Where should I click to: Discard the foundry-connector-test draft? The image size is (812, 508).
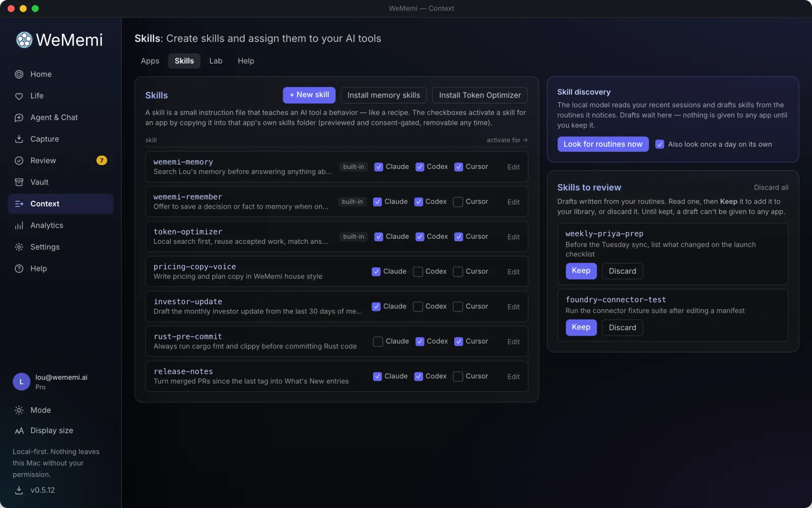(x=622, y=328)
